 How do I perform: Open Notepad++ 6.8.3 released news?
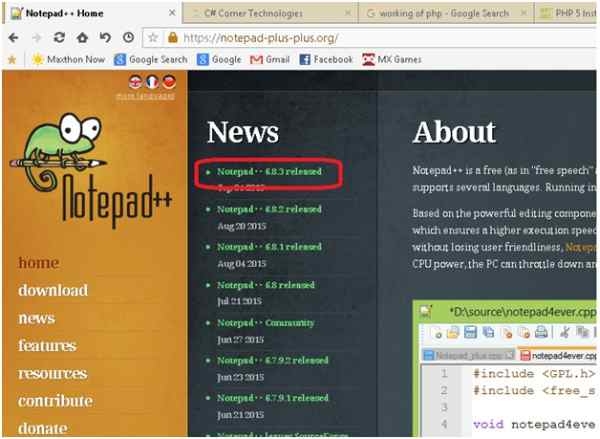(x=269, y=171)
